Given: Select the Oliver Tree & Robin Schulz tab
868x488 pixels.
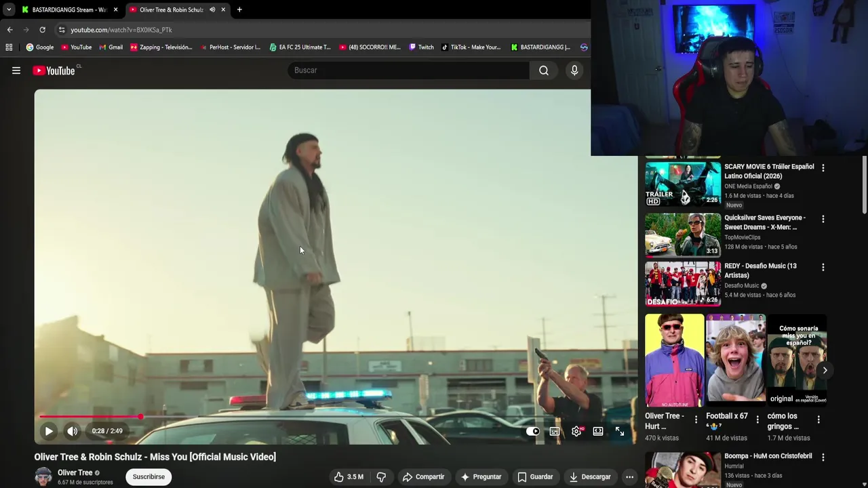Looking at the screenshot, I should pyautogui.click(x=171, y=9).
